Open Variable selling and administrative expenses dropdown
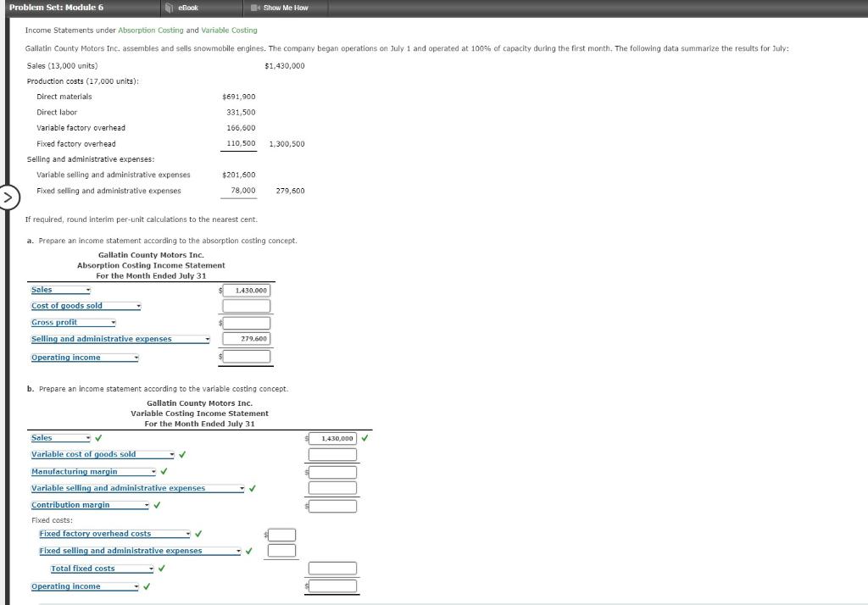Screen dimensions: 868x605 pyautogui.click(x=137, y=489)
